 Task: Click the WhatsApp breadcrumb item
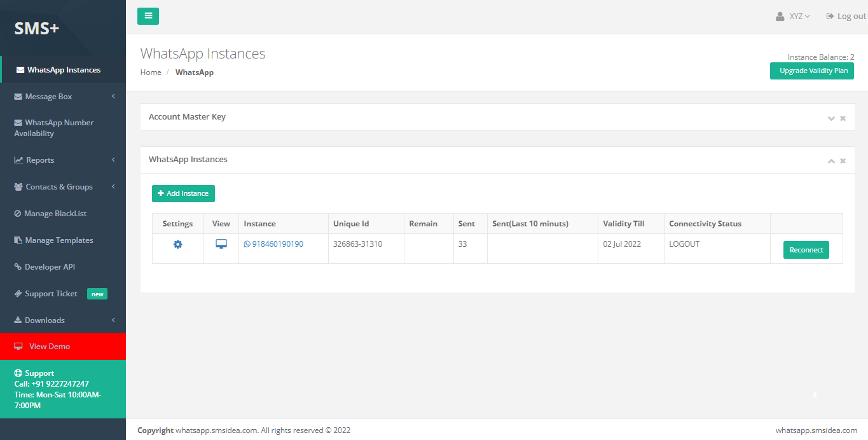tap(195, 72)
